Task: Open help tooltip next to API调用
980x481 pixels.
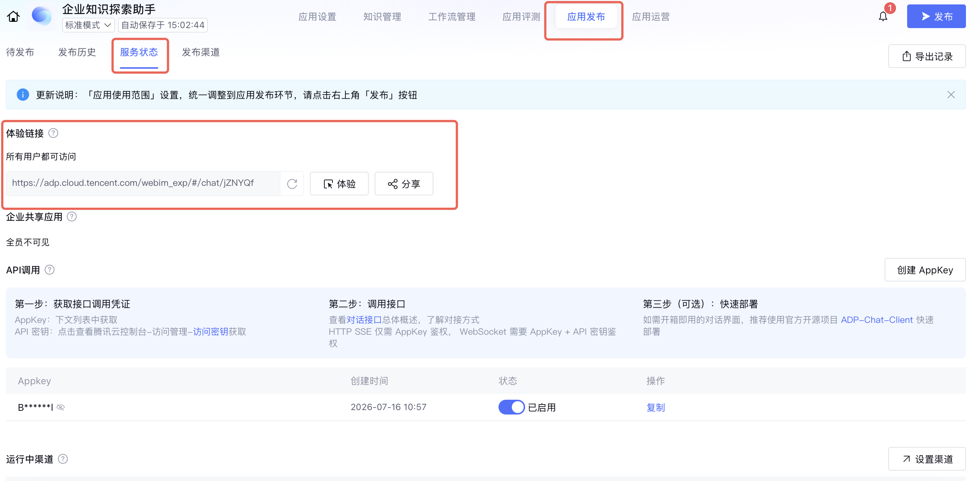Action: [x=50, y=270]
